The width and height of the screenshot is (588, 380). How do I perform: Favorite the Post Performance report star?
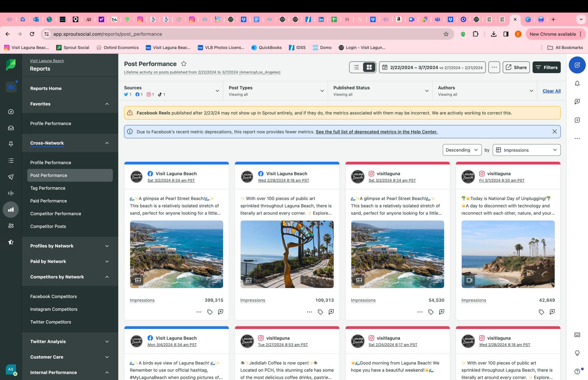184,64
